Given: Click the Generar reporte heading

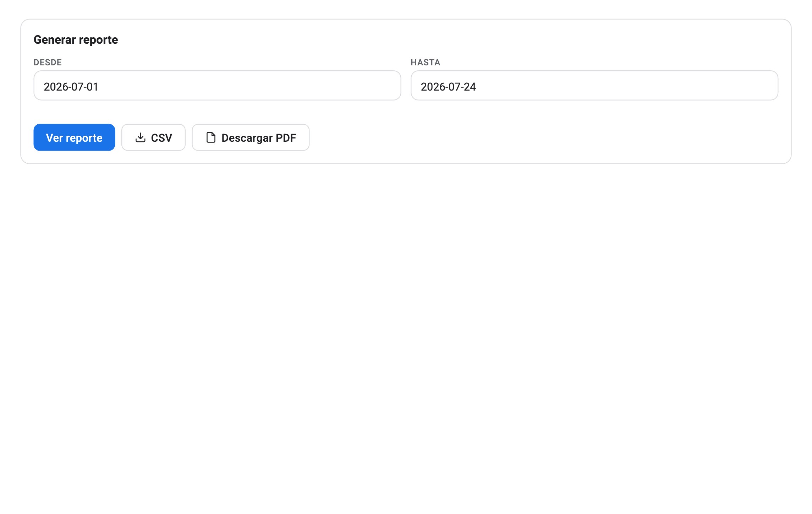Looking at the screenshot, I should point(76,40).
